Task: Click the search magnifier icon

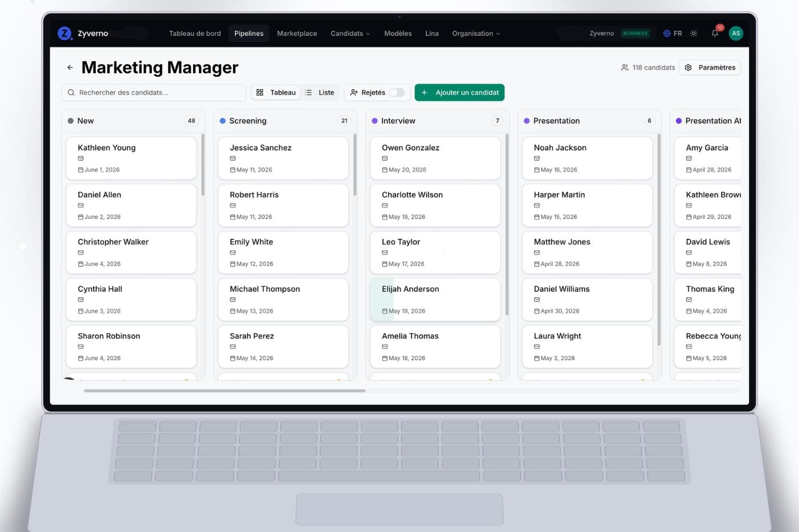Action: tap(71, 92)
